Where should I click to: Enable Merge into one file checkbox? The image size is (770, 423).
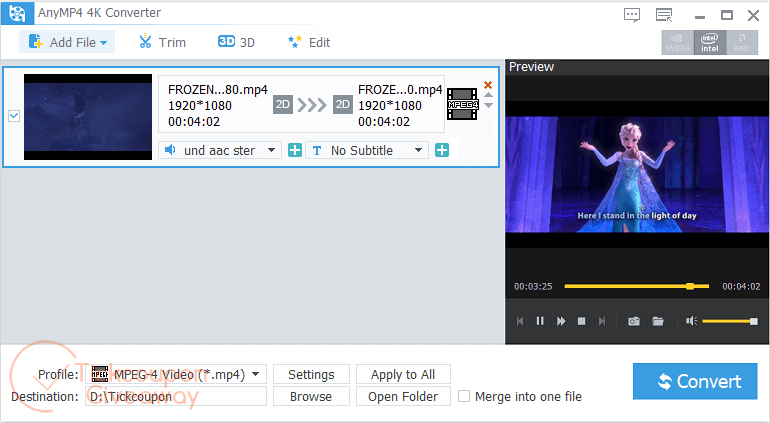tap(464, 396)
